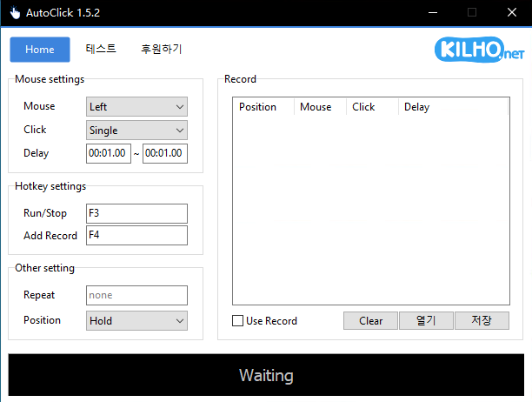532x402 pixels.
Task: Click the minimum Delay time field
Action: pos(109,153)
